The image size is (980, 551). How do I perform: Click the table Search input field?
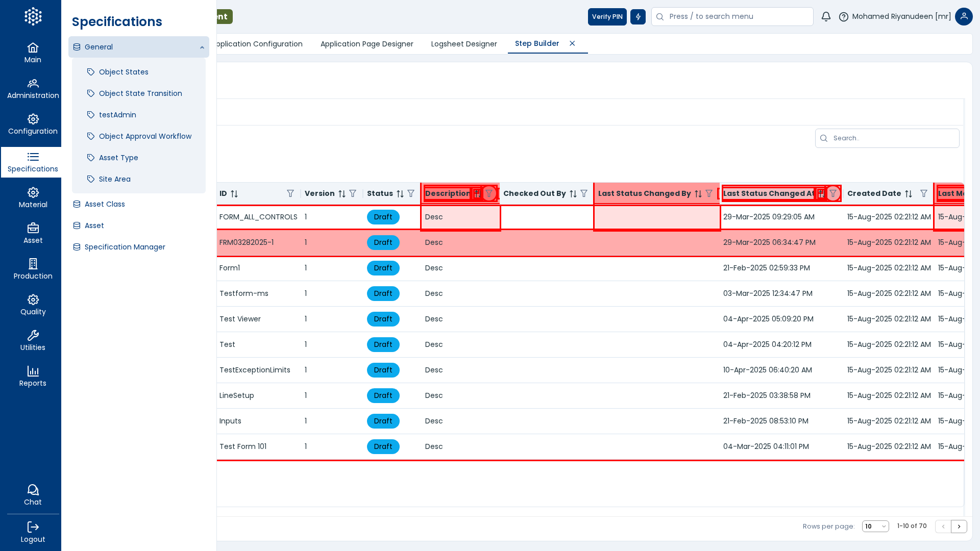point(893,138)
